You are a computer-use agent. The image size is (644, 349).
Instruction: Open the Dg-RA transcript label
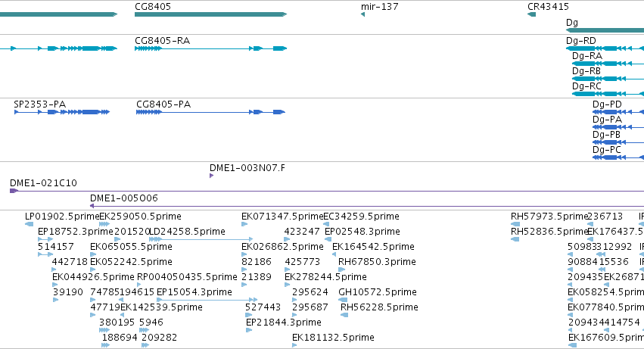(587, 56)
